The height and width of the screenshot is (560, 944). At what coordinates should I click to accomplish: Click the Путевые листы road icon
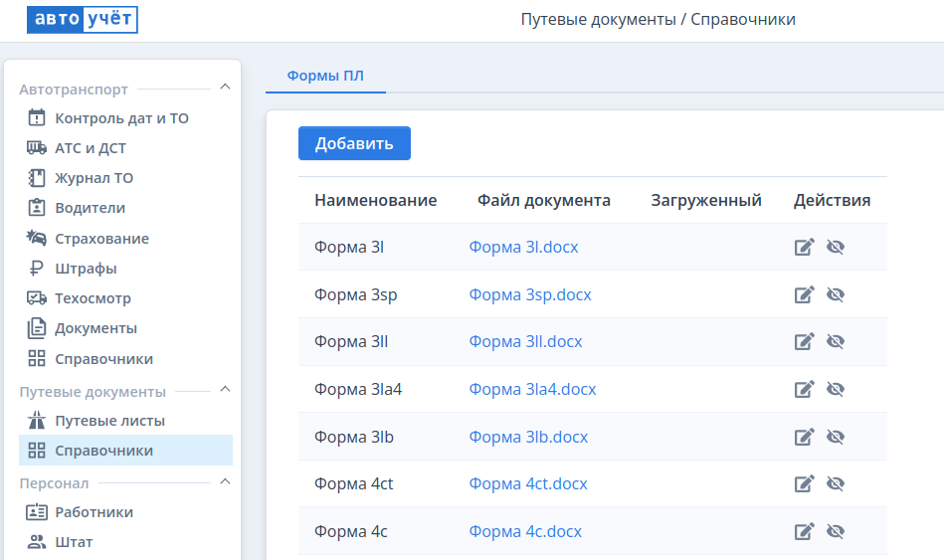[x=37, y=421]
